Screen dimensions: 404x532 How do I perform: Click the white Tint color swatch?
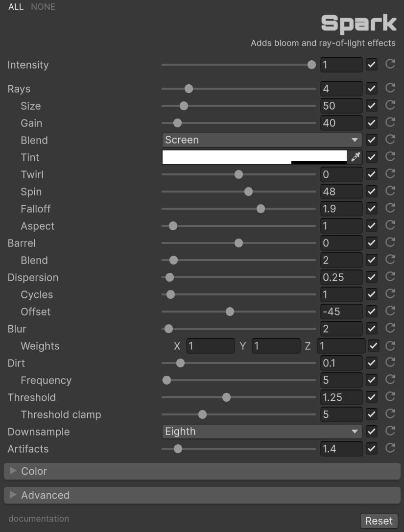[x=254, y=157]
